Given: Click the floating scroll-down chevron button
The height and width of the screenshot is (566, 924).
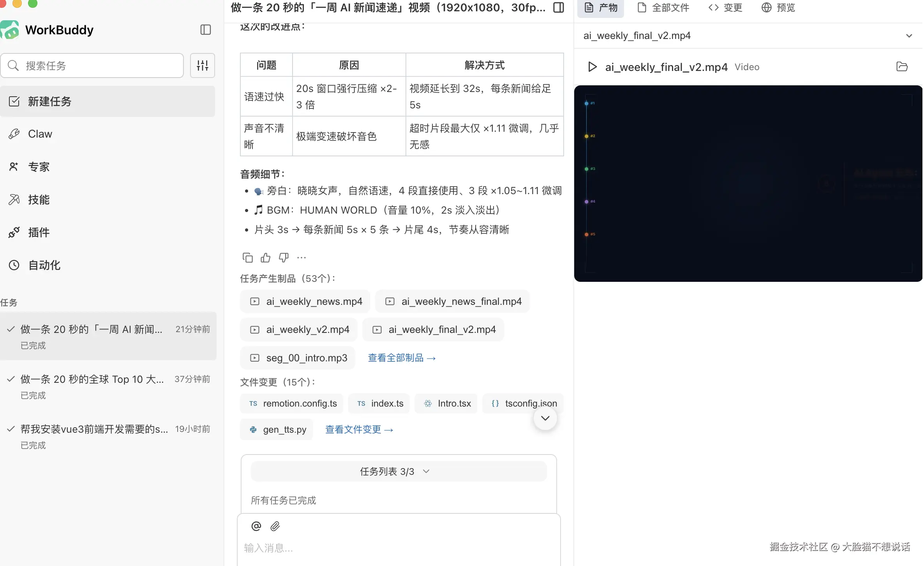Looking at the screenshot, I should coord(545,418).
